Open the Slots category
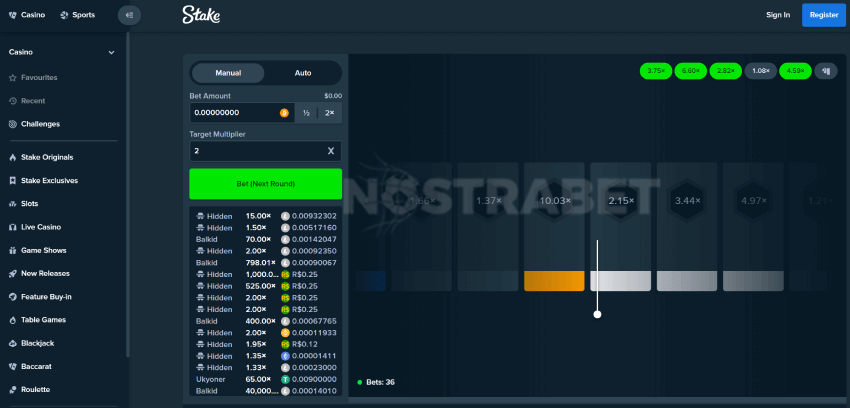Screen dimensions: 850x408 point(23,204)
